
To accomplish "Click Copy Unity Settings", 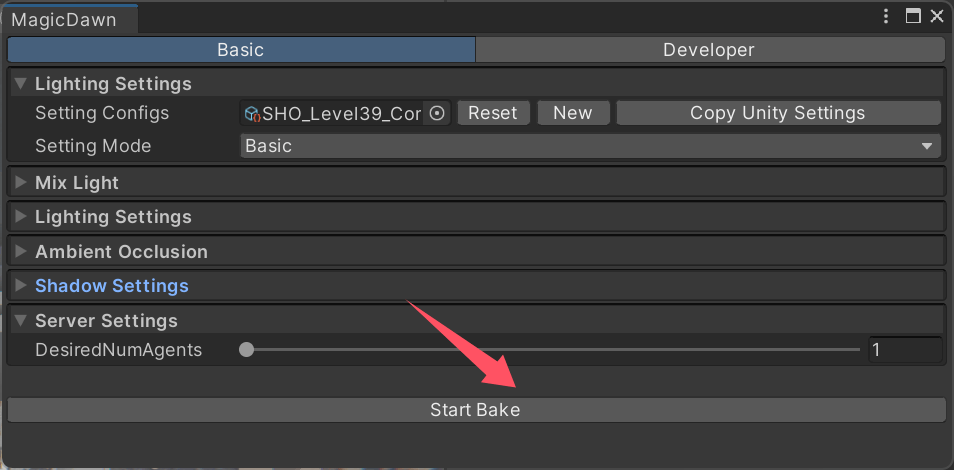I will click(777, 113).
